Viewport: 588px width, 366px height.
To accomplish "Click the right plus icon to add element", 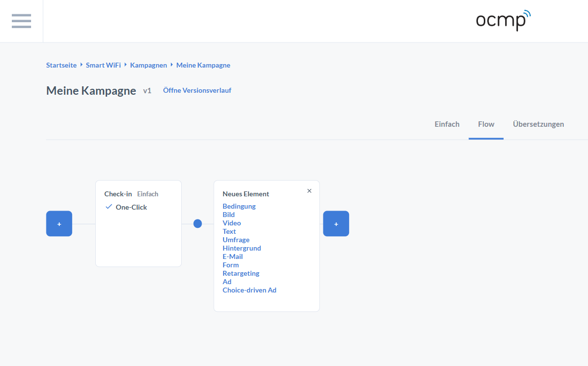I will click(x=336, y=223).
